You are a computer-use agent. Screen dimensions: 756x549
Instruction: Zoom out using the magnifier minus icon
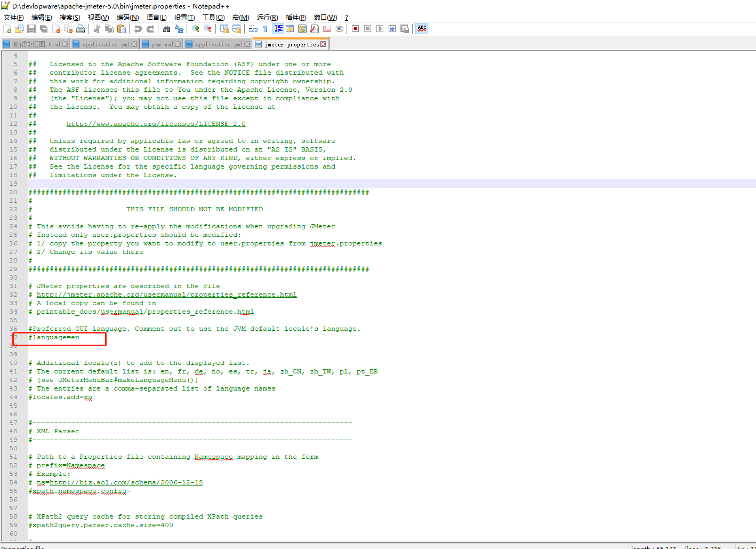click(x=208, y=29)
